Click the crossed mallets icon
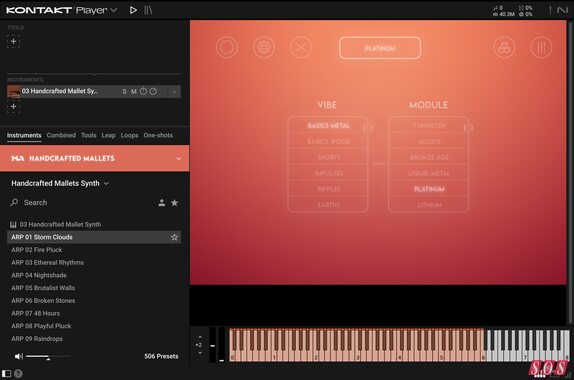This screenshot has height=380, width=574. click(301, 48)
